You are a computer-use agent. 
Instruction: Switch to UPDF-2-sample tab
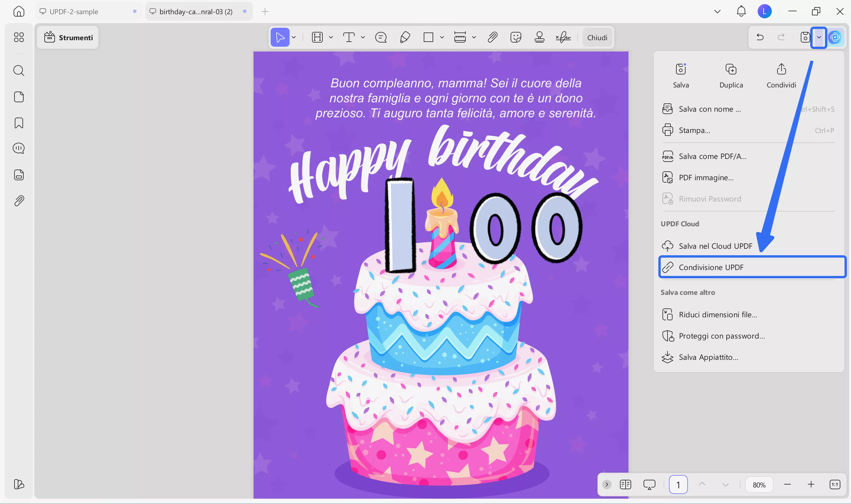point(74,12)
